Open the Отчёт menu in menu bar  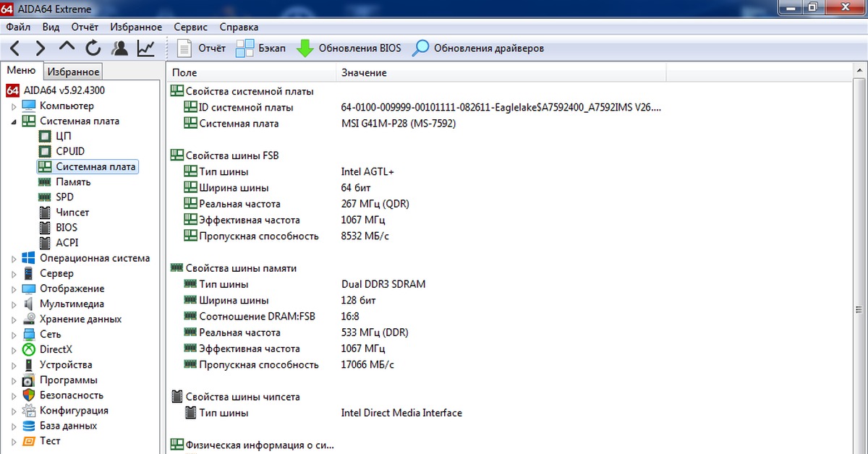(x=85, y=27)
